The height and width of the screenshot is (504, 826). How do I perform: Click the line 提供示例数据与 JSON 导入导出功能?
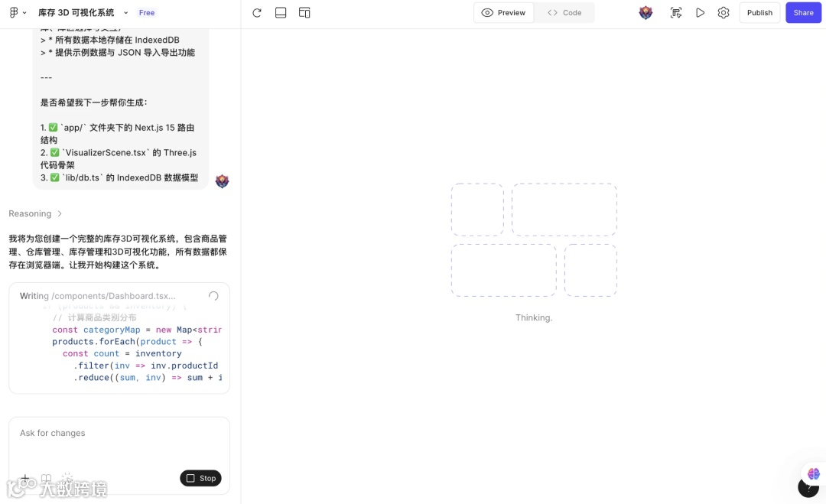[125, 52]
